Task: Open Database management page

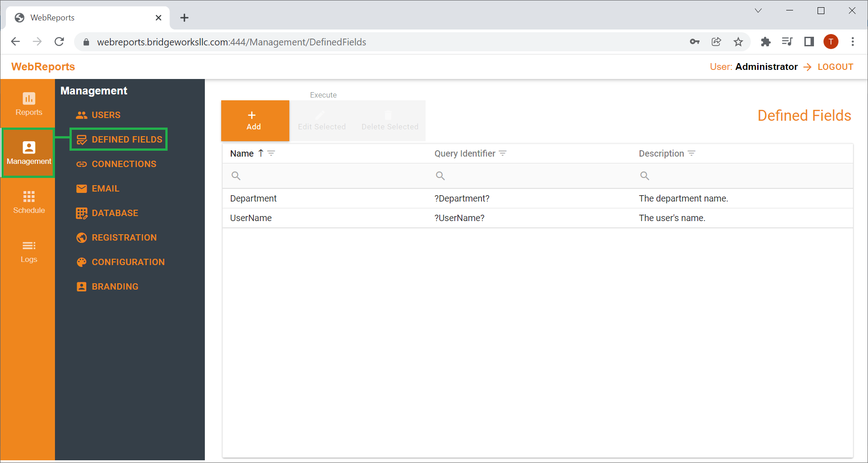Action: 107,213
